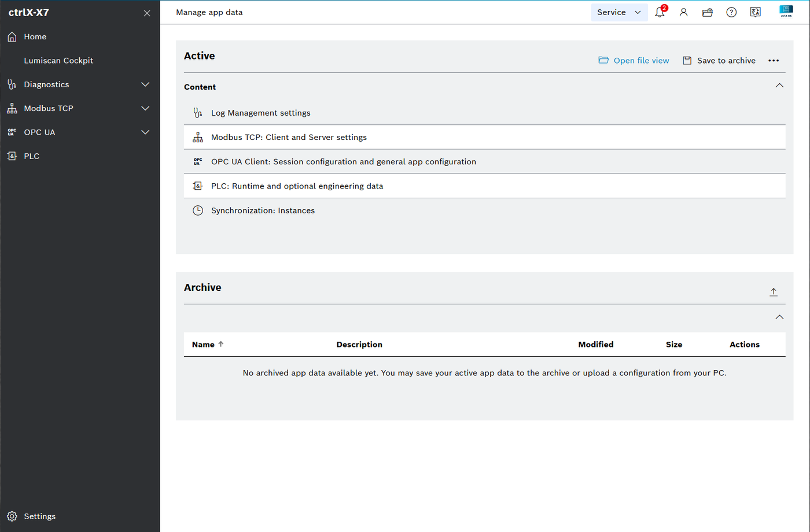Open Settings in the sidebar
Screen dimensions: 810x532
[x=40, y=516]
